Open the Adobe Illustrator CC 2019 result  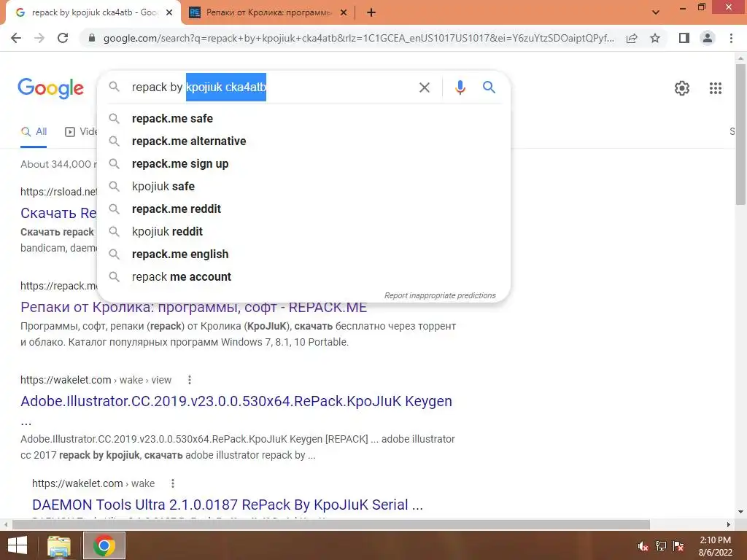pos(236,402)
